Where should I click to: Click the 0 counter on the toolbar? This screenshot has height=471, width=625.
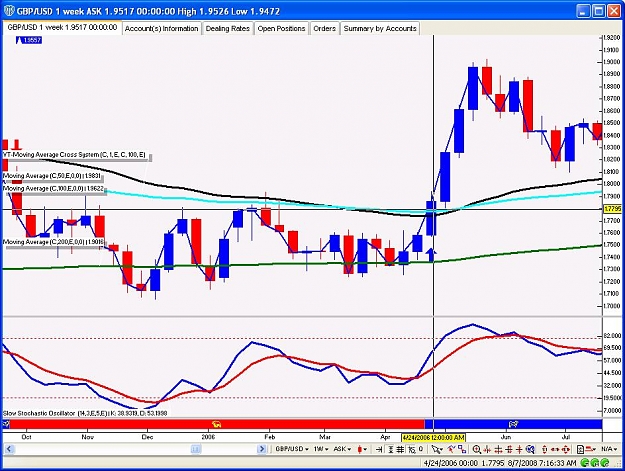[x=421, y=449]
